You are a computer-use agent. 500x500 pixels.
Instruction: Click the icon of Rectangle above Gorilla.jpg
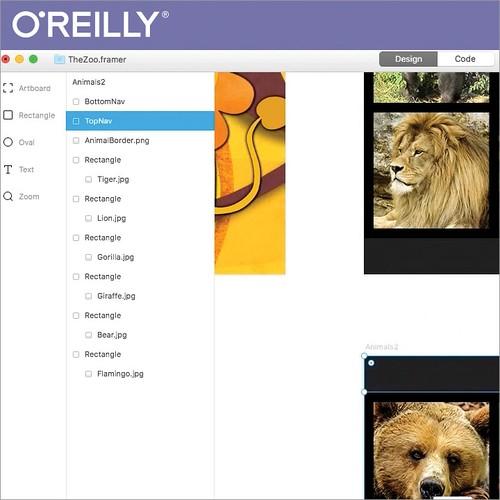click(x=76, y=238)
